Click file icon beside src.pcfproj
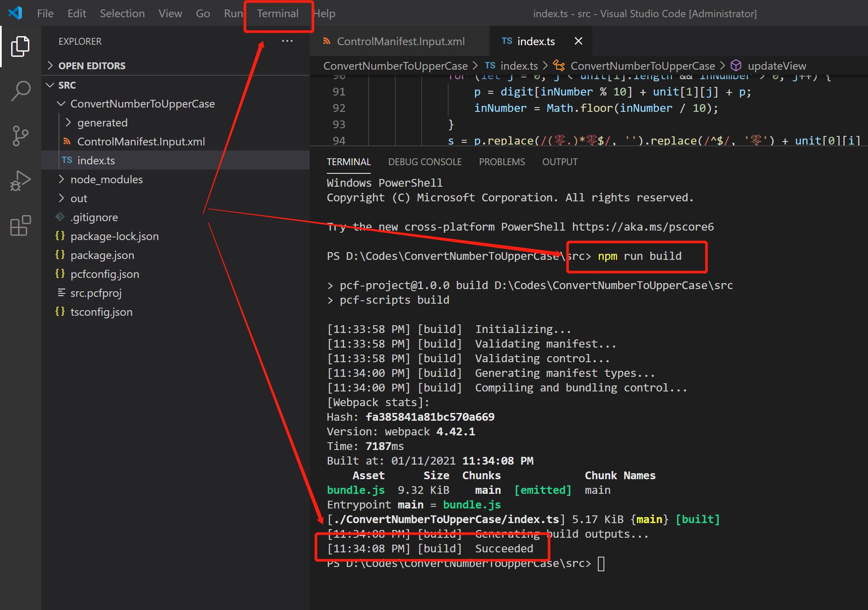This screenshot has height=610, width=868. pyautogui.click(x=62, y=293)
